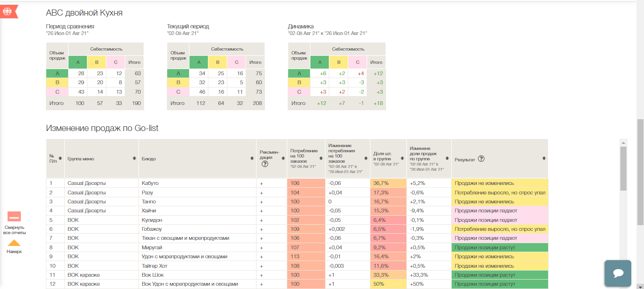Sort by Изменение потребления на 100 заказов

(366, 158)
